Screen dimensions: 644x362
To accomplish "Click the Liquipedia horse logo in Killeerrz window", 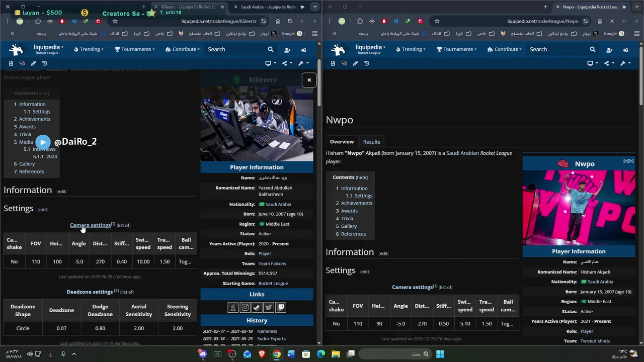I will click(x=17, y=49).
